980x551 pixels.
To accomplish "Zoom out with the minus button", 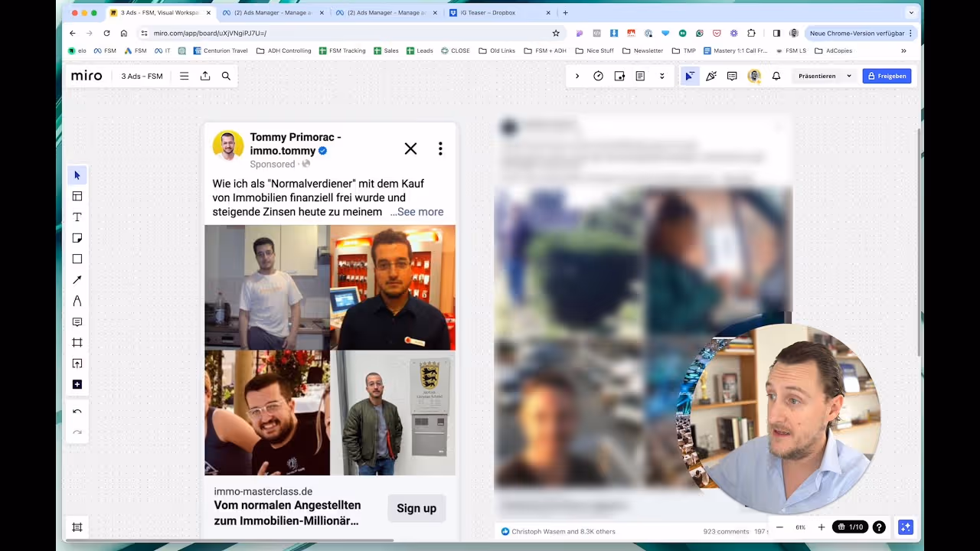I will [779, 527].
